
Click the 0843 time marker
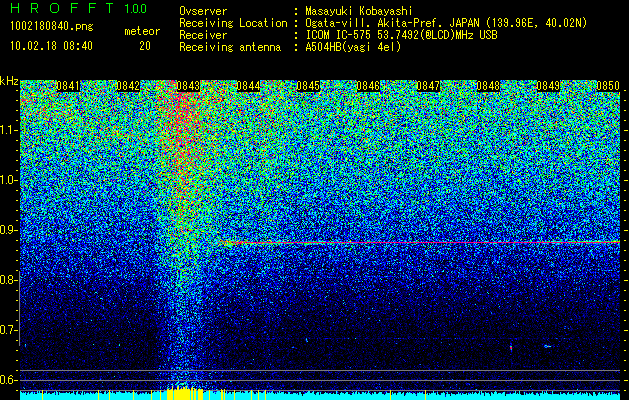(x=188, y=86)
